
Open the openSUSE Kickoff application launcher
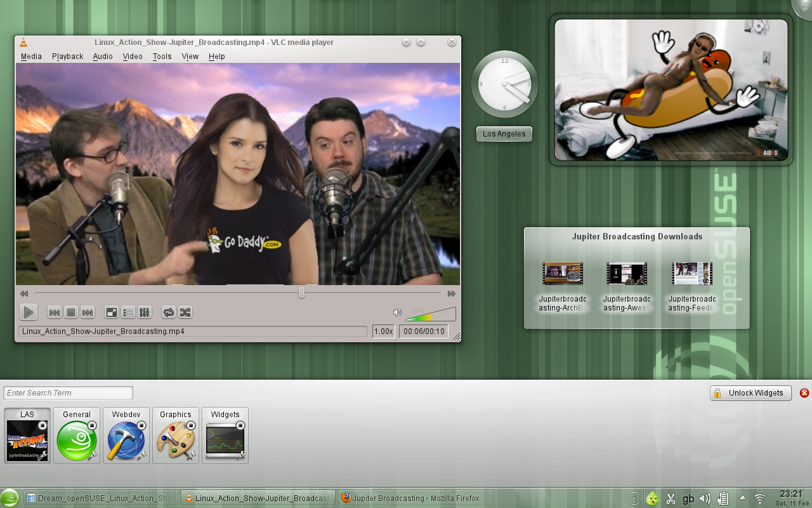[x=10, y=498]
